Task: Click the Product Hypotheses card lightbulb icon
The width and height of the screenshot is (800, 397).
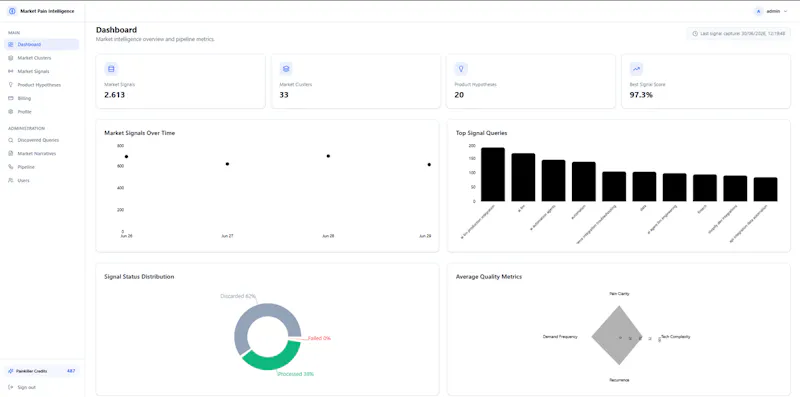Action: (461, 69)
